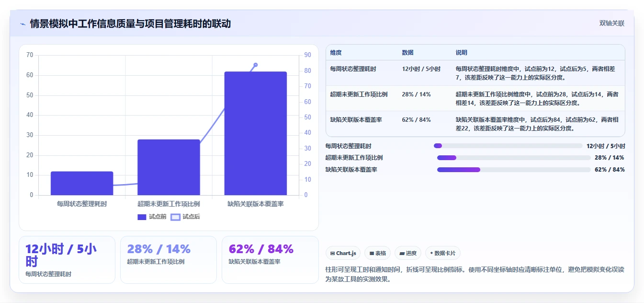
Task: Click the 超期未更新工作项比例 progress bar
Action: [x=514, y=158]
